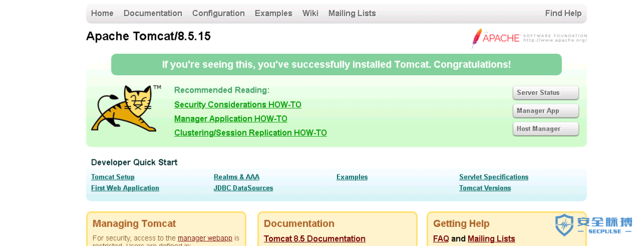Open Clustering/Session Replication HOW-TO
Screen dimensions: 644x246
pyautogui.click(x=250, y=133)
